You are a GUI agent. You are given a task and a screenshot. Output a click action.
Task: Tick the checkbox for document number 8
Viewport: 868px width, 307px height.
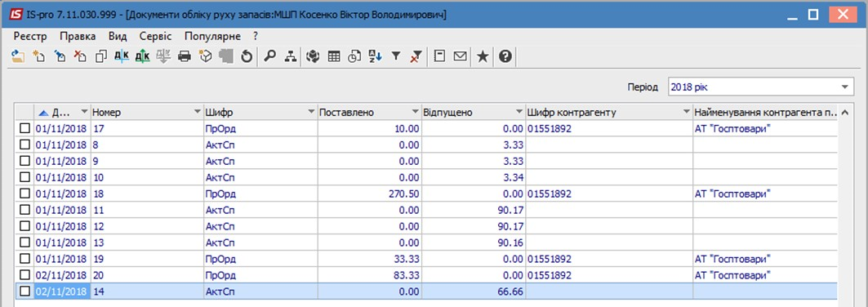[x=24, y=145]
